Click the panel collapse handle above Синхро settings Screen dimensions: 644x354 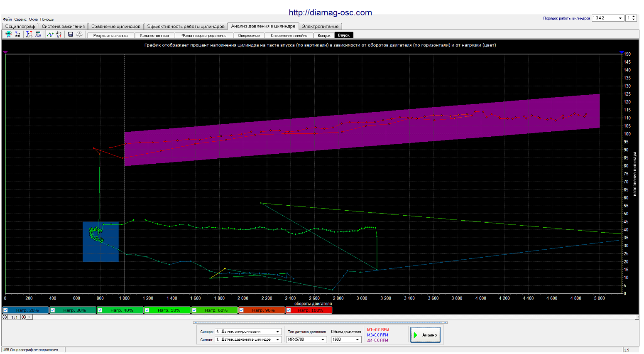[320, 322]
